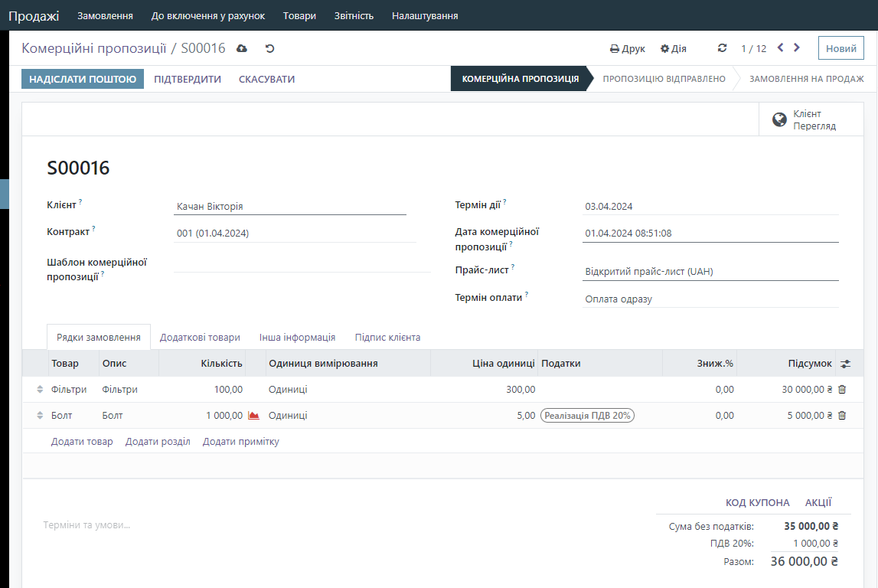Click forecast chart icon on Болт row
Viewport: 878px width, 588px height.
253,416
